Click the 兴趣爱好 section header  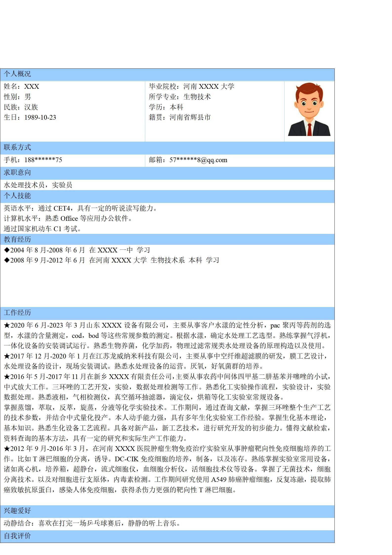coord(17,511)
